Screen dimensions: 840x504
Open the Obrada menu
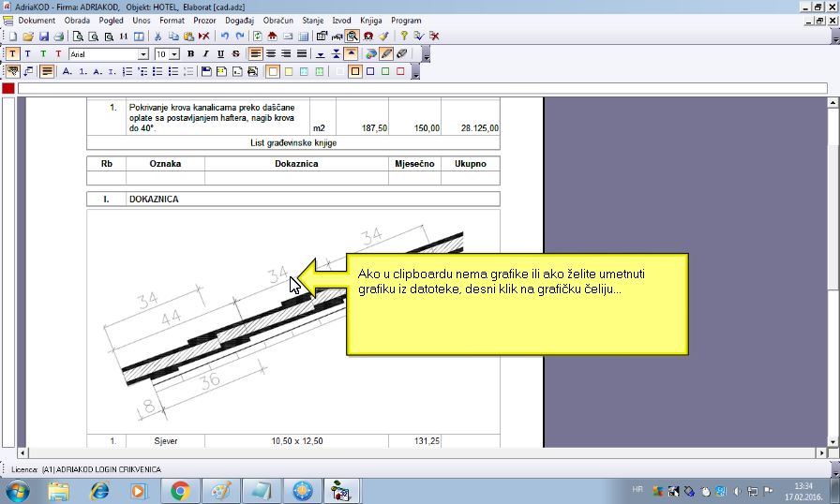point(77,21)
